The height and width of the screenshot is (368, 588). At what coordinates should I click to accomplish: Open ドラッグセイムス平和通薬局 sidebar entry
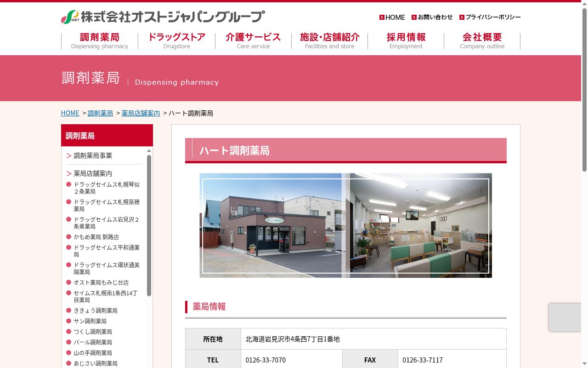[107, 251]
